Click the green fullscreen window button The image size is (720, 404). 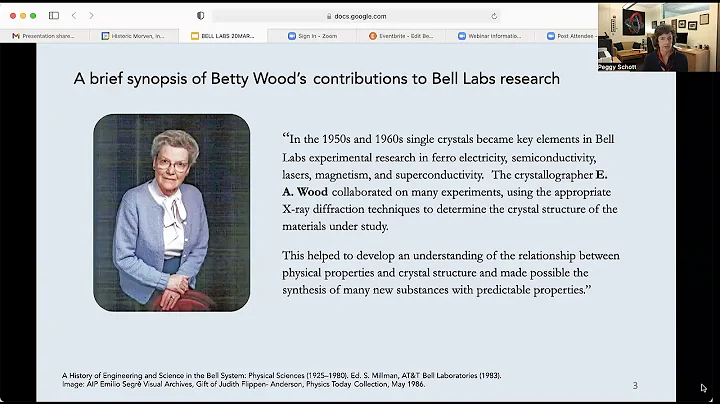[33, 16]
